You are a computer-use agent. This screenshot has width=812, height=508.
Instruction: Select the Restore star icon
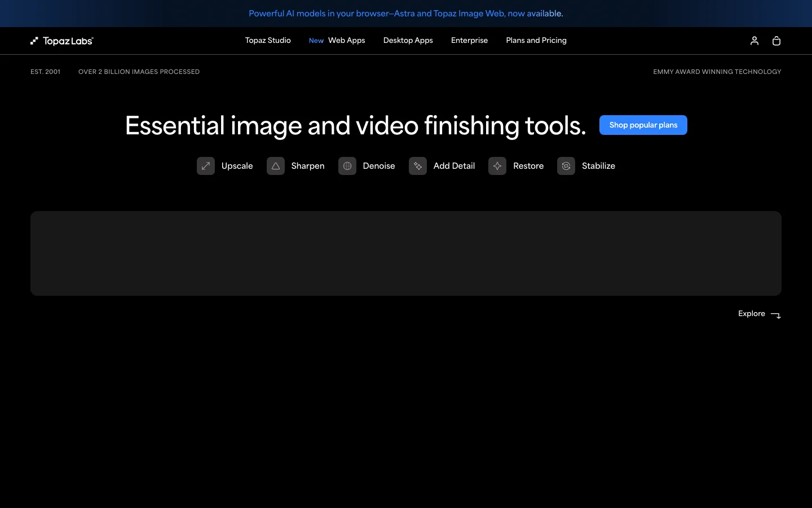coord(497,166)
